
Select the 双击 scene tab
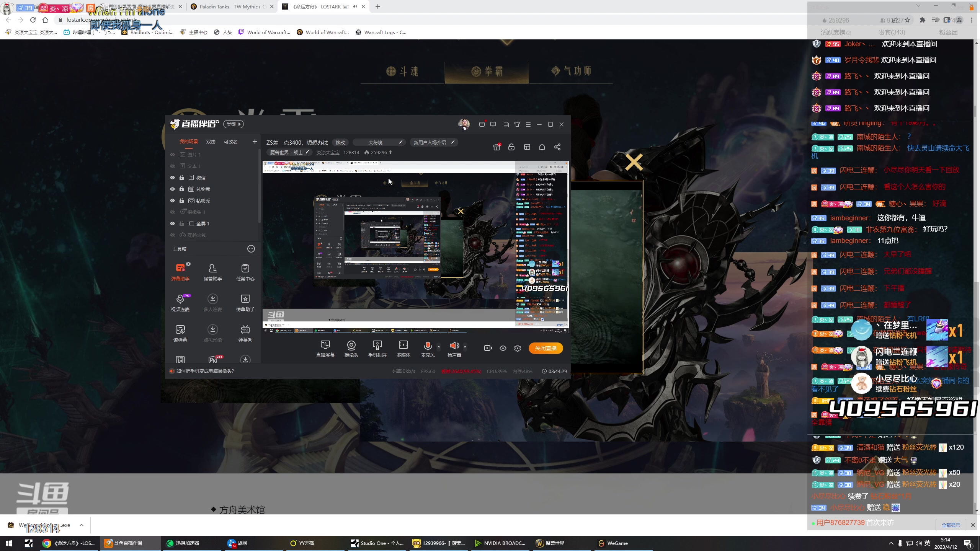[211, 142]
